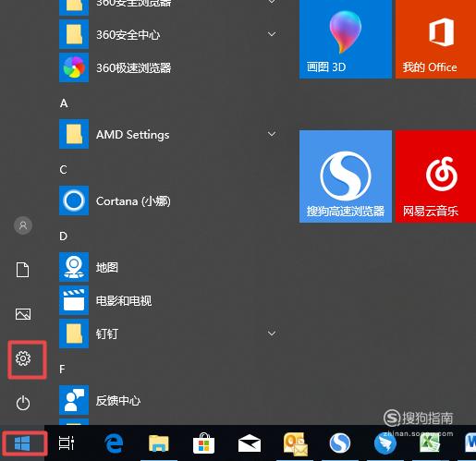Click the Windows Start button
Image resolution: width=476 pixels, height=461 pixels.
(22, 443)
